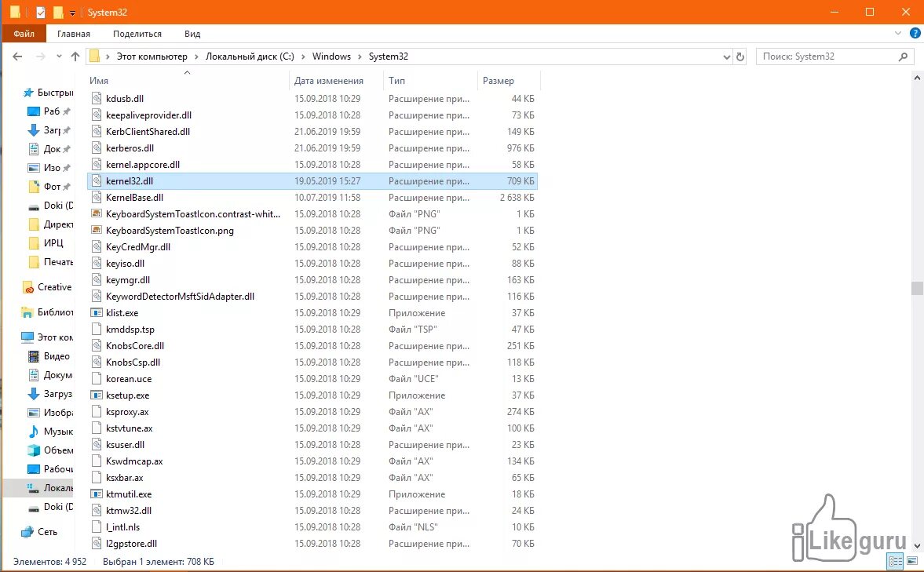Click the kernel32.dll file icon
Image resolution: width=924 pixels, height=572 pixels.
97,180
